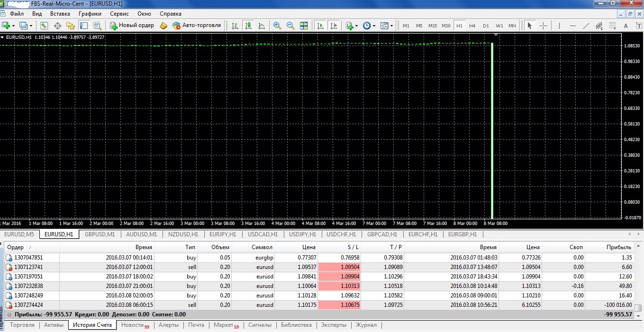Screen dimensions: 644x332
Task: Select the vertical line drawing tool
Action: coord(560,26)
